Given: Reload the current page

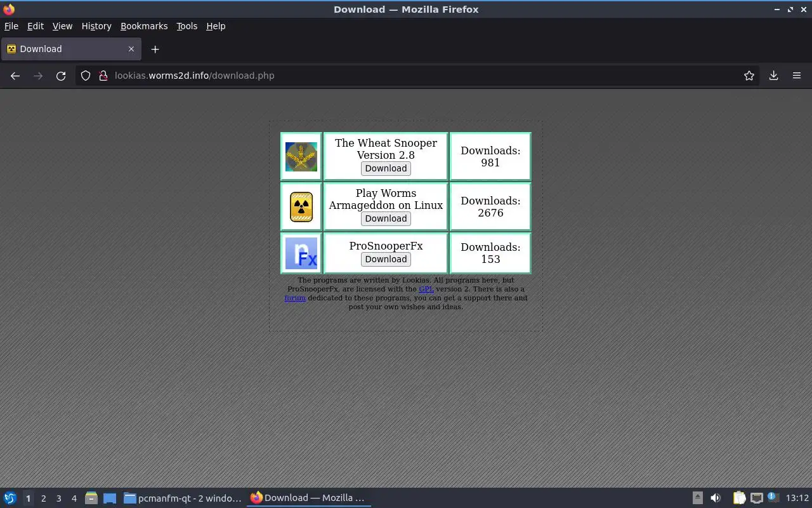Looking at the screenshot, I should click(x=61, y=76).
